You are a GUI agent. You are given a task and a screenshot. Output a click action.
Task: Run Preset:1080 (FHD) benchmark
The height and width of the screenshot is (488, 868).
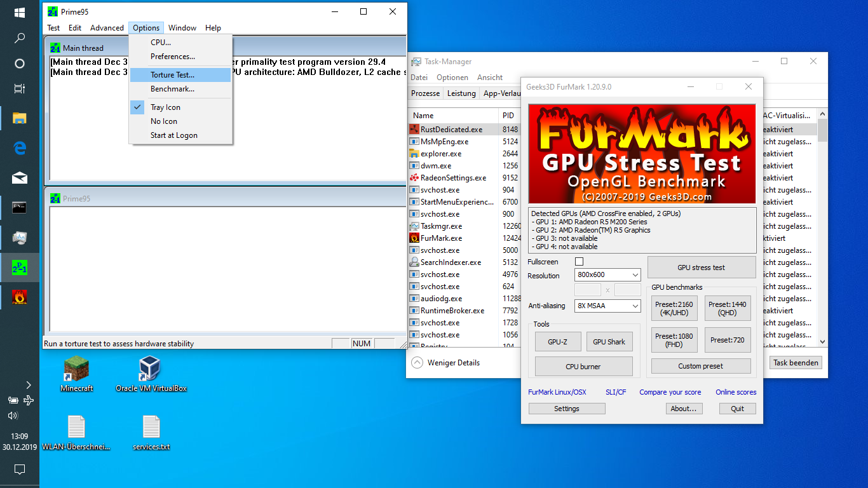[674, 340]
